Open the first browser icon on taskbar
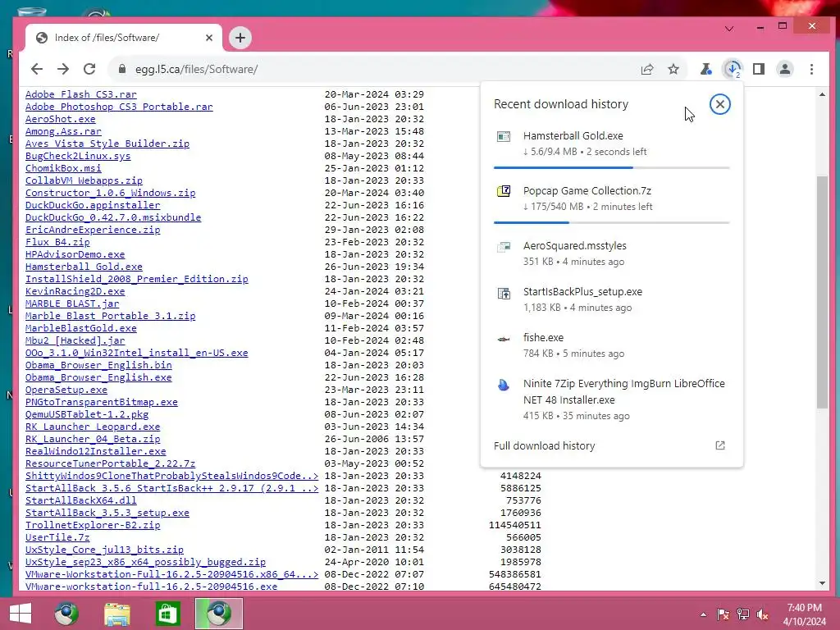 pos(66,614)
